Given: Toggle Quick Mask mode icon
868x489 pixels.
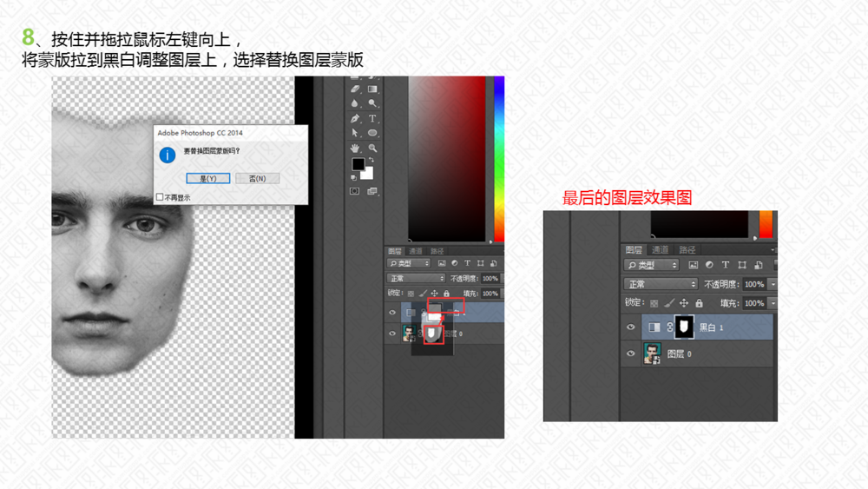Looking at the screenshot, I should [355, 191].
